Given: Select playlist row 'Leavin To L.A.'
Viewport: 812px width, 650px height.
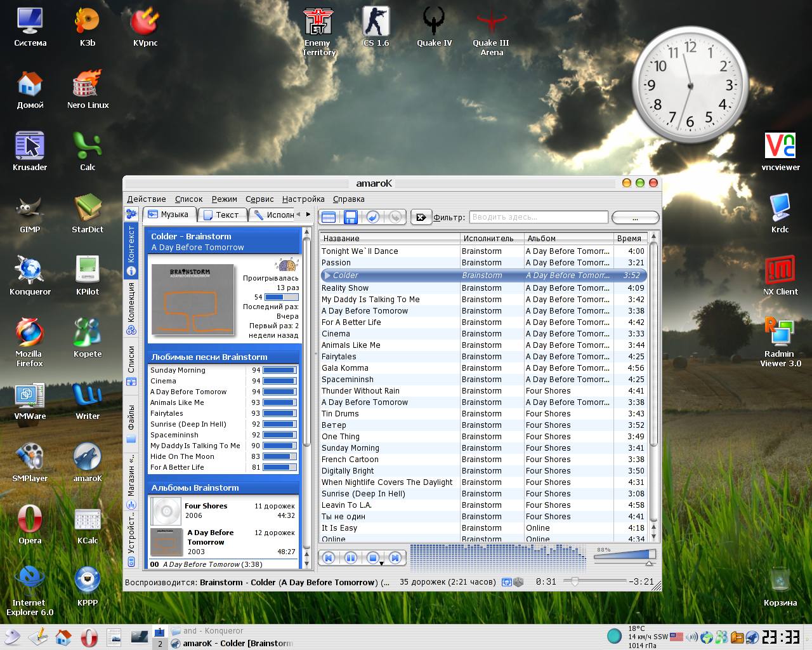Looking at the screenshot, I should pyautogui.click(x=483, y=505).
